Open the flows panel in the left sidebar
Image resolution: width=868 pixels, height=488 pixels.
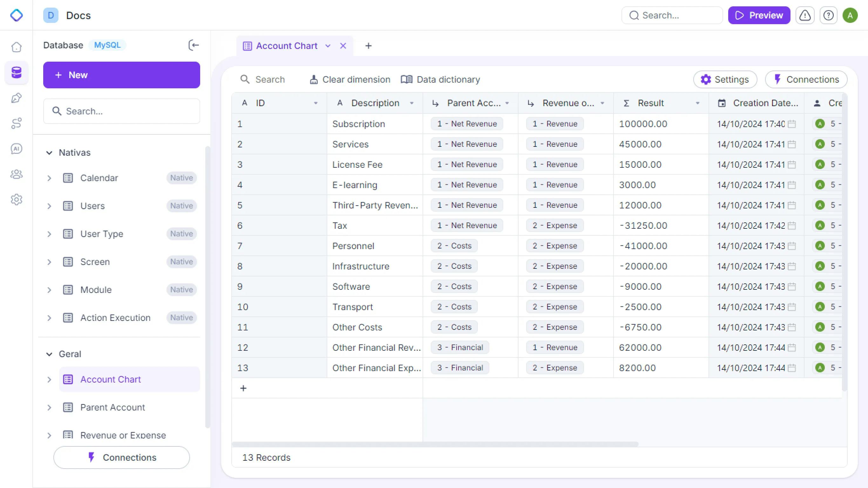pos(16,123)
